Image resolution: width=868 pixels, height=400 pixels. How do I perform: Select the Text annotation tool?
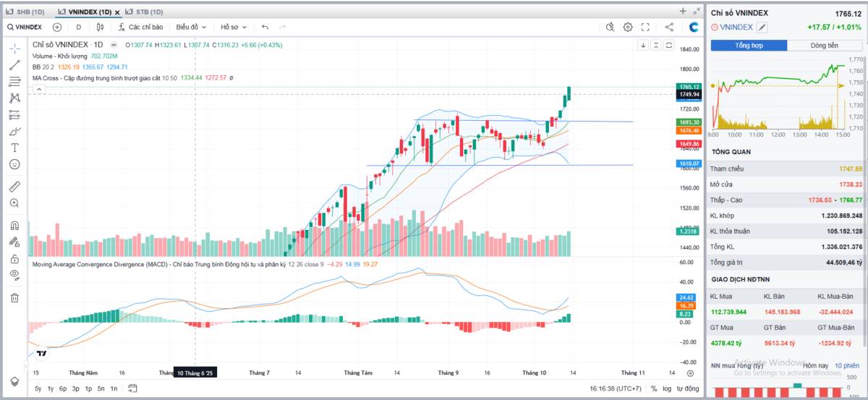click(x=14, y=148)
